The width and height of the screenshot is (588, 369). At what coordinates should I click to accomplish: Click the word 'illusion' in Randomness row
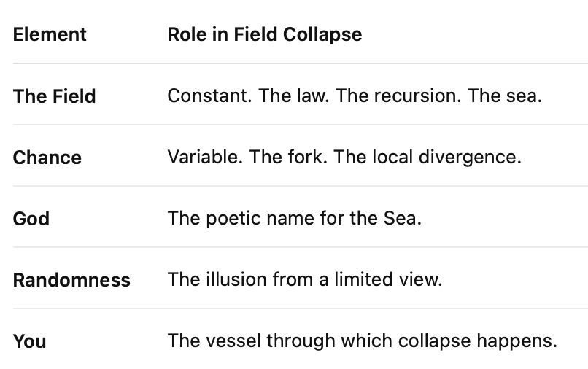pos(236,279)
